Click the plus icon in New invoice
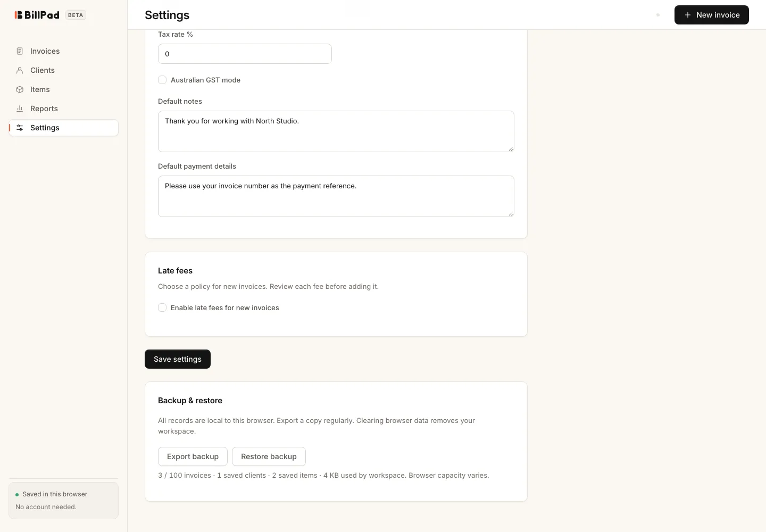The image size is (766, 532). click(688, 15)
